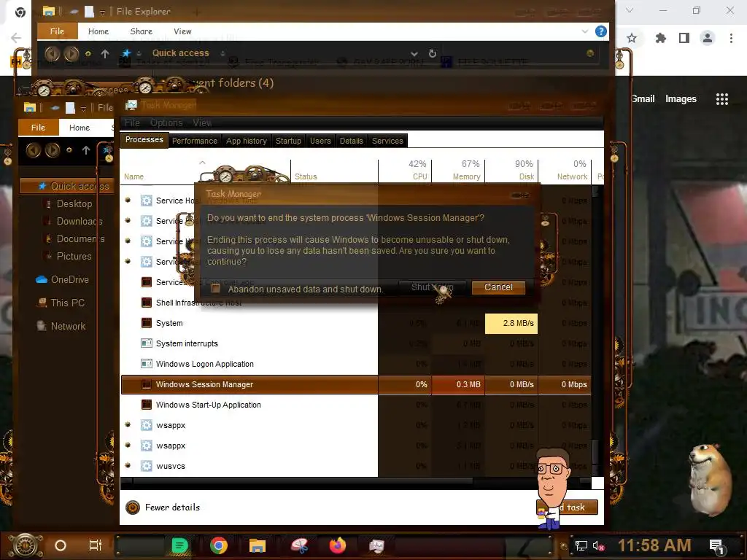Open Desktop in File Explorer sidebar
747x560 pixels.
tap(74, 204)
